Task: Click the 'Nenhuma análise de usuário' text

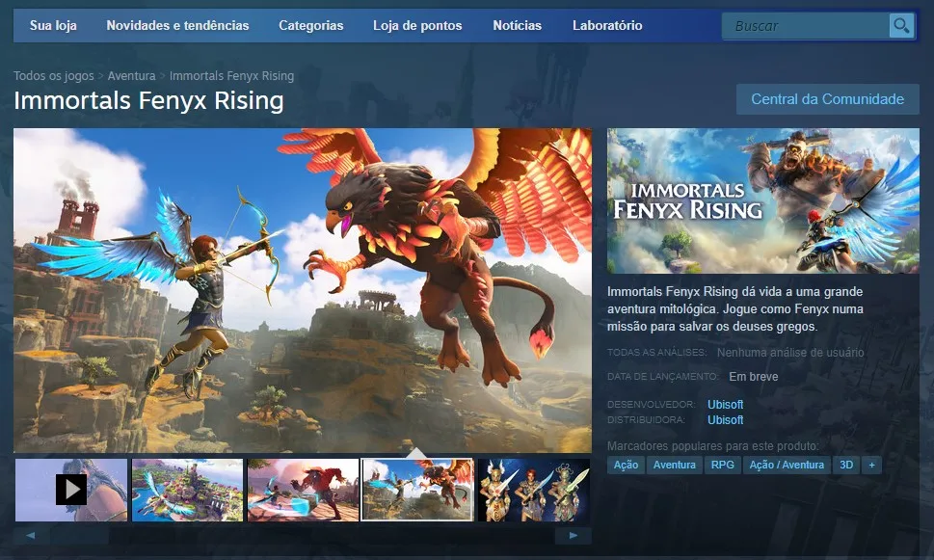Action: 790,352
